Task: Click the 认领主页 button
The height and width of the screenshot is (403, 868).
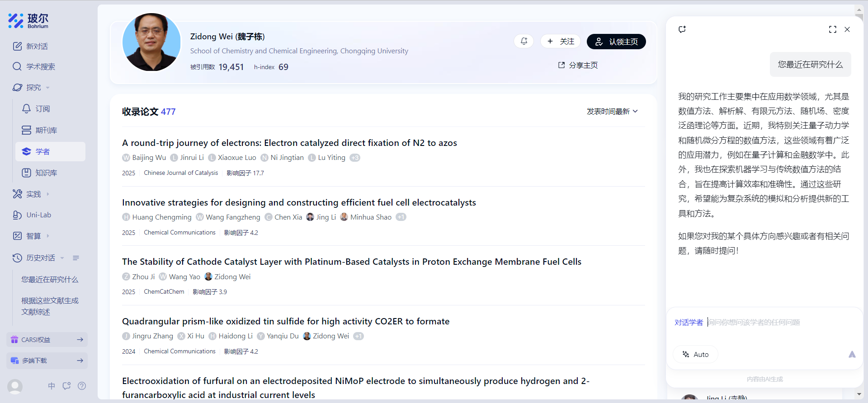Action: (x=616, y=42)
